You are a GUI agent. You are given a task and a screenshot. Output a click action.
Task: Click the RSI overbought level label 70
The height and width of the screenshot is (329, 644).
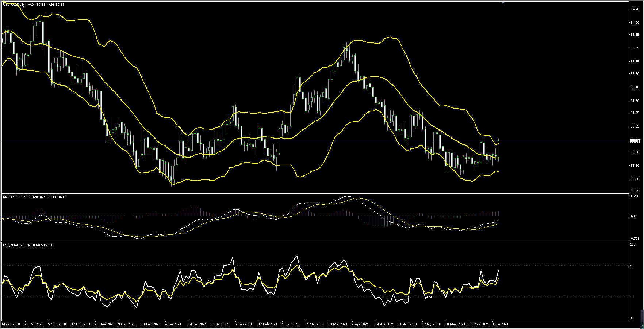pos(632,266)
